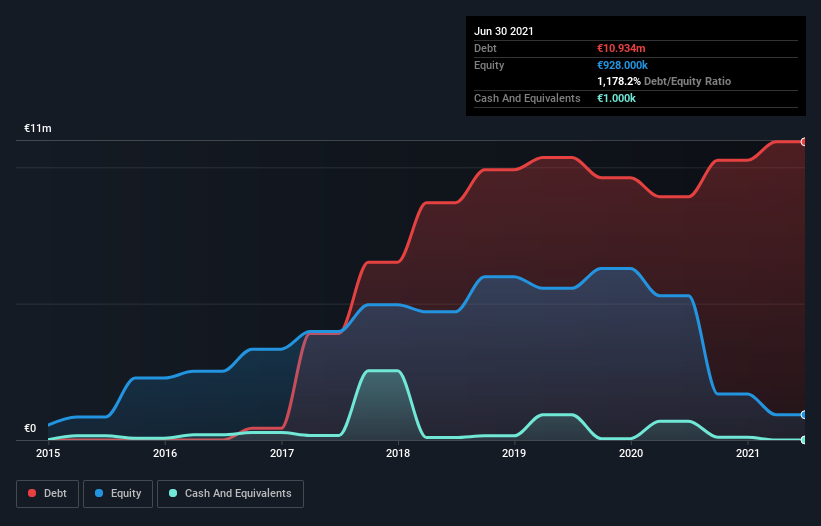The width and height of the screenshot is (821, 526).
Task: Click Cash And Equivalents tooltip label
Action: click(527, 98)
